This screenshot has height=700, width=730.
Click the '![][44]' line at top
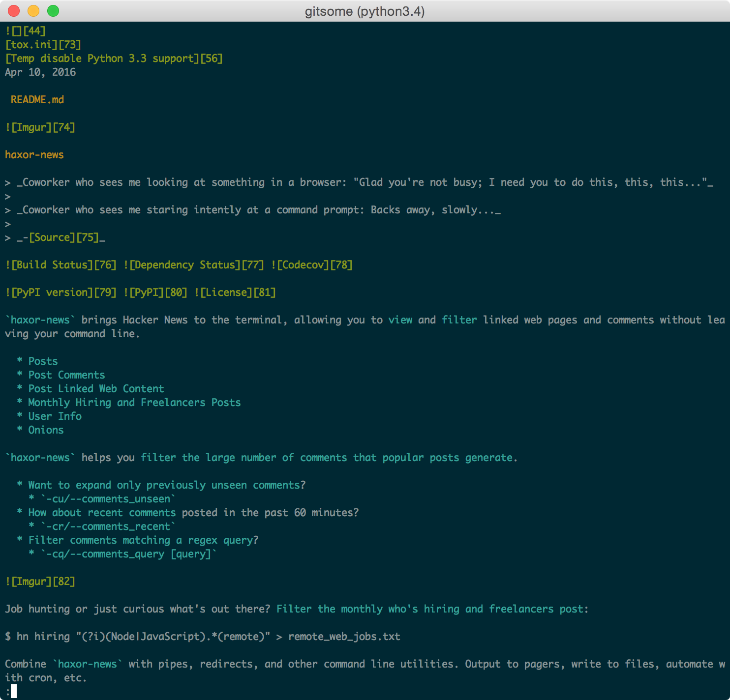point(26,31)
